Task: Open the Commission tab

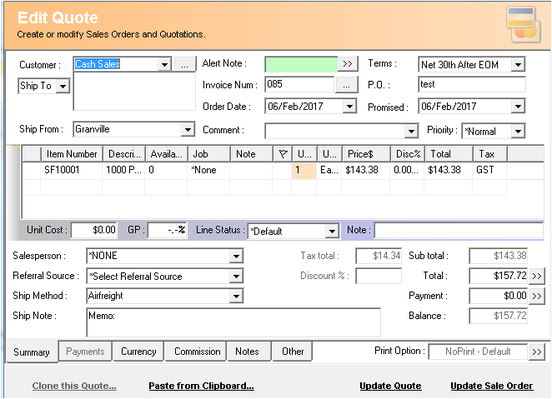Action: pyautogui.click(x=197, y=351)
